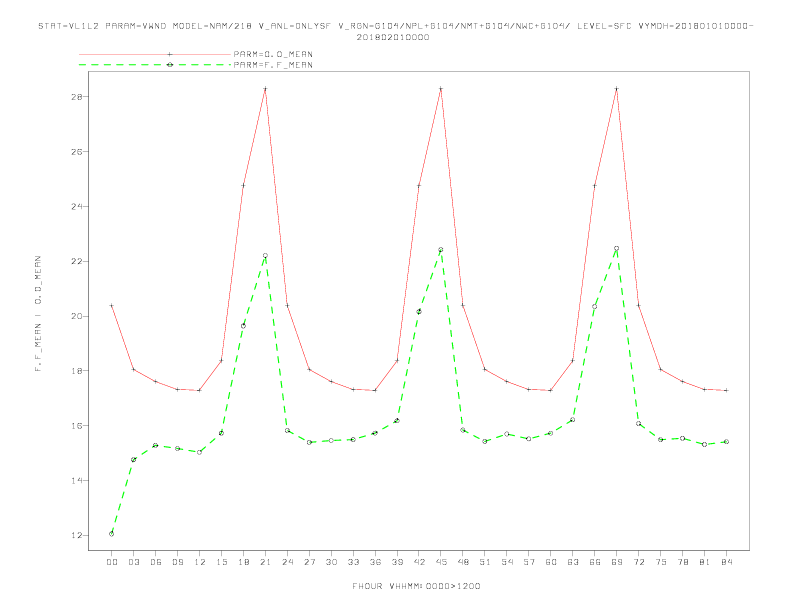Click the red O.O_MEAN peak at hour 21
Screen dimensions: 792x612
tap(265, 89)
